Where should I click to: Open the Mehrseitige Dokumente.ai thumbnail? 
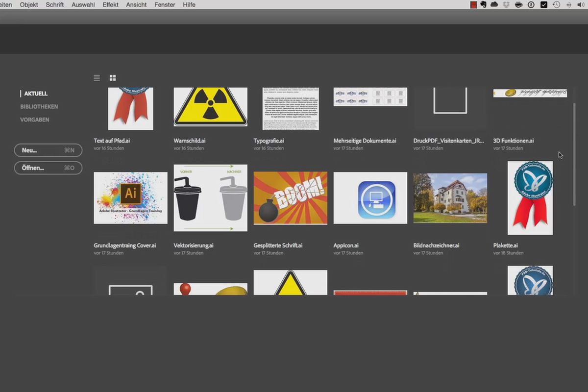(x=370, y=97)
